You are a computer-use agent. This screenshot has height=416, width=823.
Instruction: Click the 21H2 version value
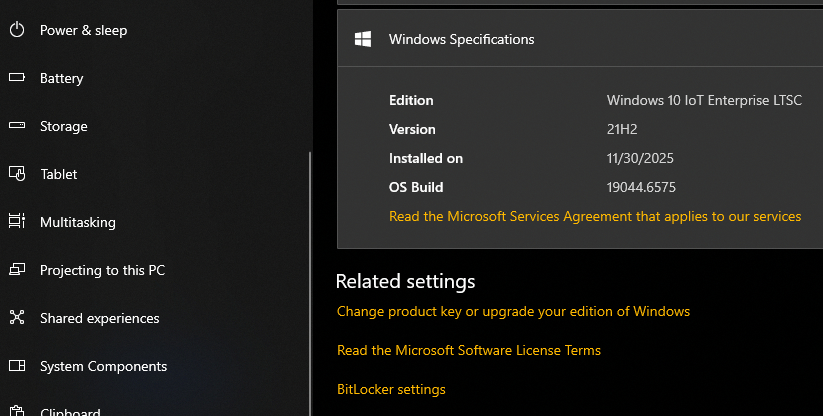click(x=622, y=129)
